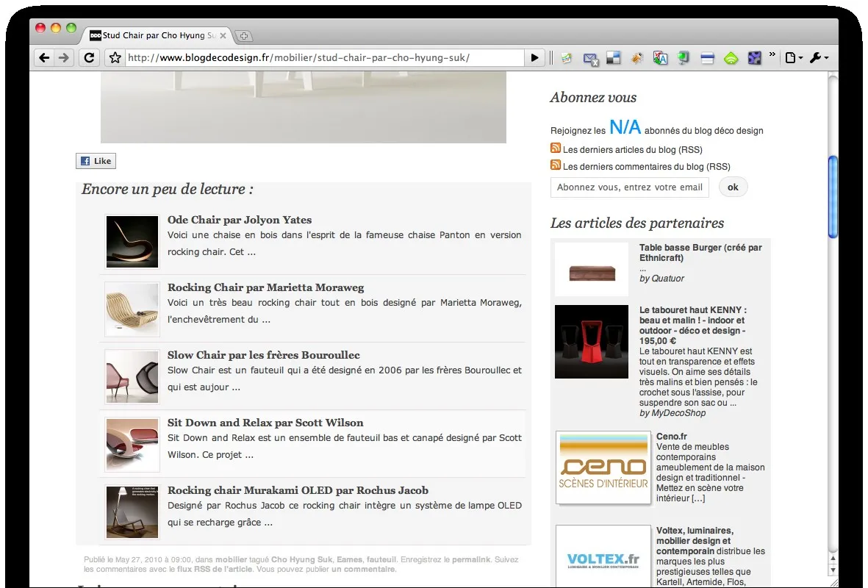Click the Ode Chair thumbnail image
This screenshot has width=868, height=588.
(132, 242)
